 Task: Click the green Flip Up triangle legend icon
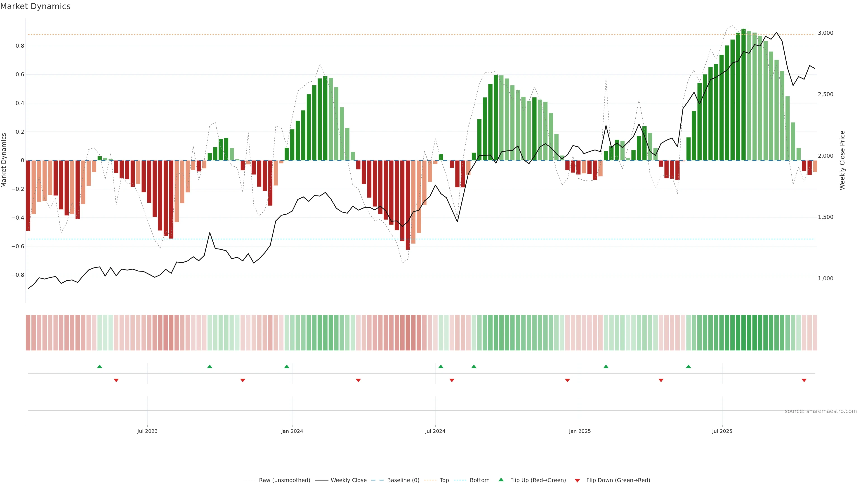click(501, 480)
